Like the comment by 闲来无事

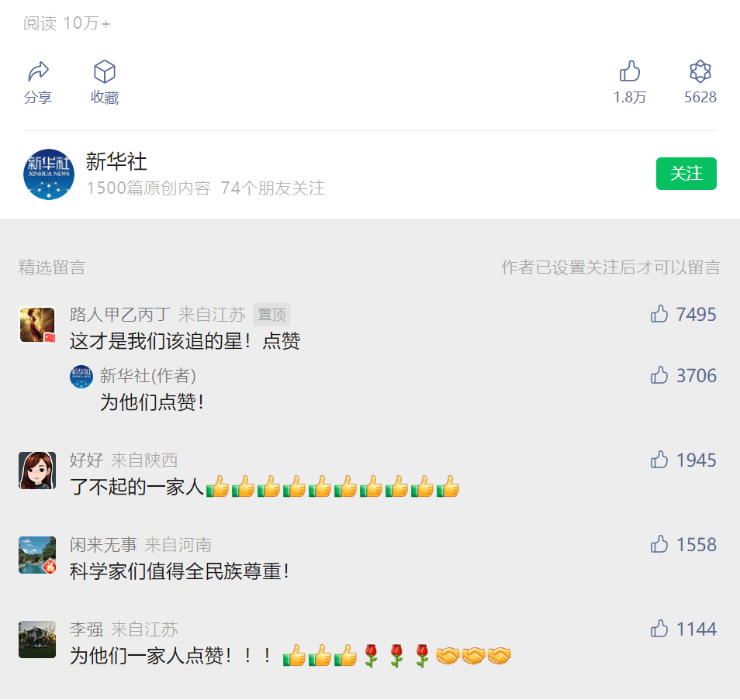point(659,544)
